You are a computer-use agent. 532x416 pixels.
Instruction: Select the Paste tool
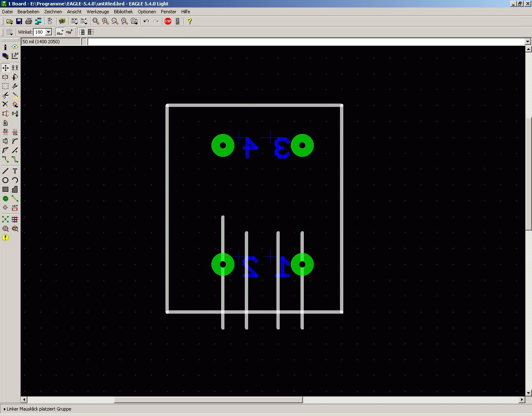(x=15, y=95)
